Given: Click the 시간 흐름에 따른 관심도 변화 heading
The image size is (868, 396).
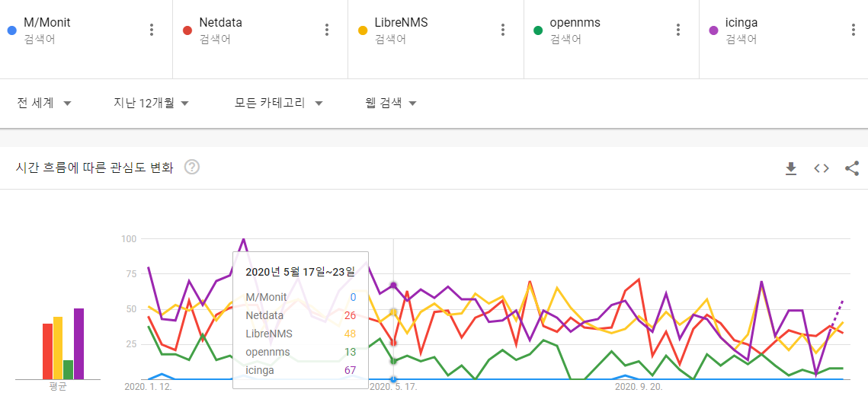Looking at the screenshot, I should point(94,168).
